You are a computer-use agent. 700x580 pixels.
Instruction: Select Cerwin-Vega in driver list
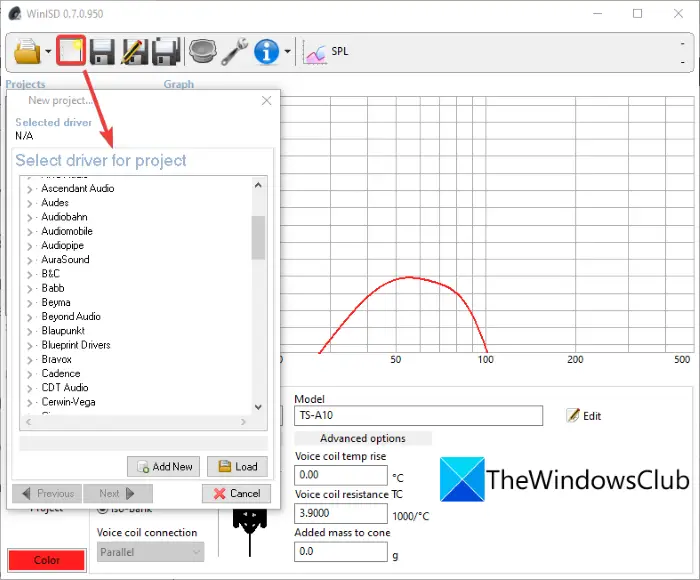[x=68, y=402]
